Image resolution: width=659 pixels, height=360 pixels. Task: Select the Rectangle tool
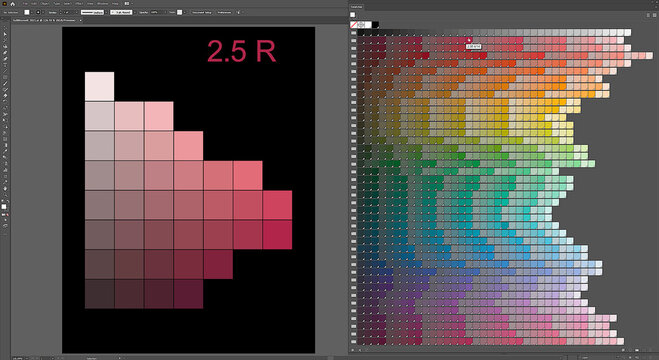[x=5, y=77]
